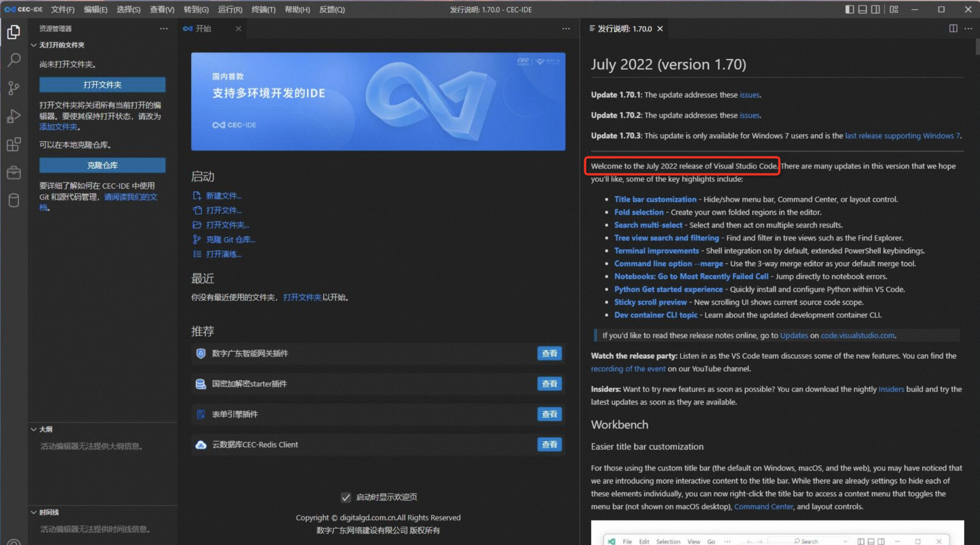
Task: Open 资源管理器 more actions ellipsis
Action: coord(164,29)
